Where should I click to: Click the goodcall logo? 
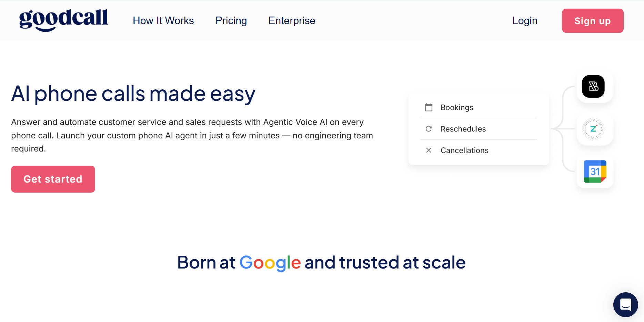[x=63, y=20]
